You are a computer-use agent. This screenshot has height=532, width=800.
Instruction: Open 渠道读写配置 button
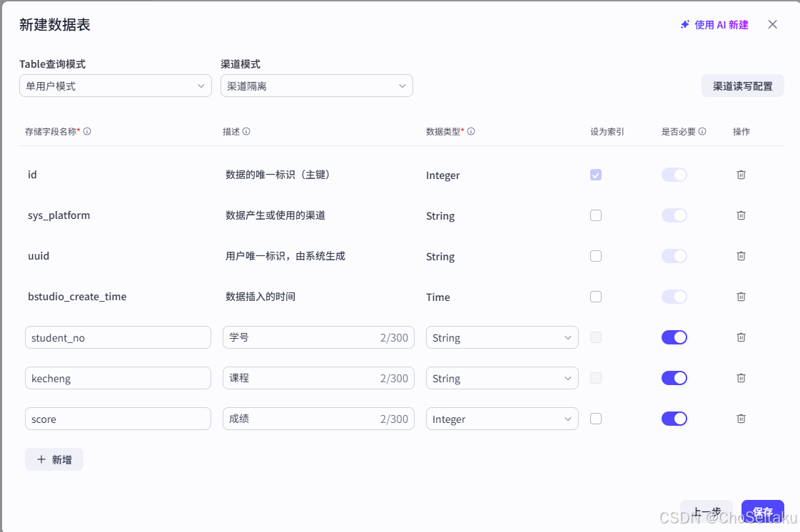click(742, 86)
